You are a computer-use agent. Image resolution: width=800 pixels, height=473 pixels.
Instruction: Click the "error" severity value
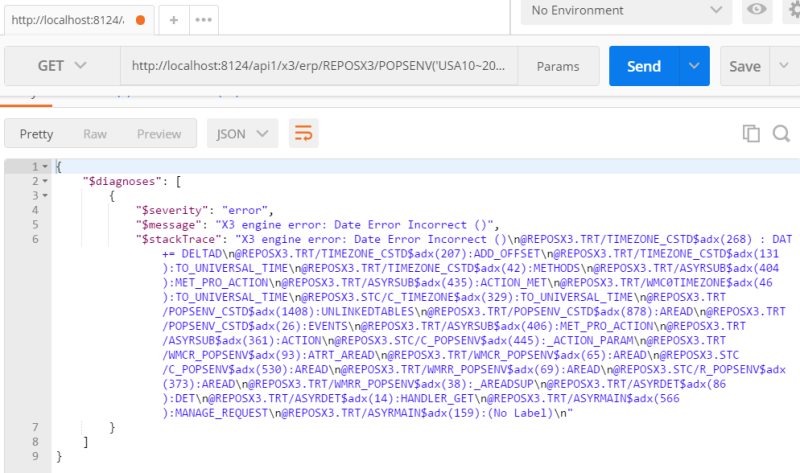pyautogui.click(x=245, y=210)
